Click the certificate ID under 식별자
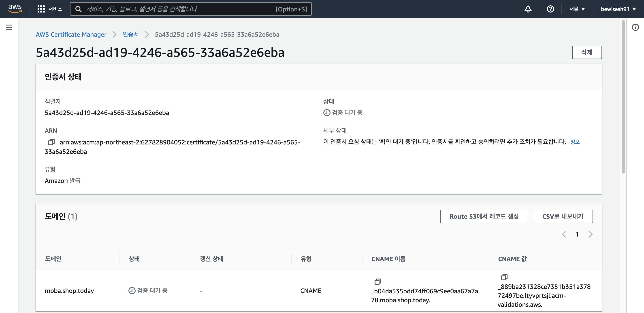This screenshot has height=313, width=644. (x=107, y=113)
